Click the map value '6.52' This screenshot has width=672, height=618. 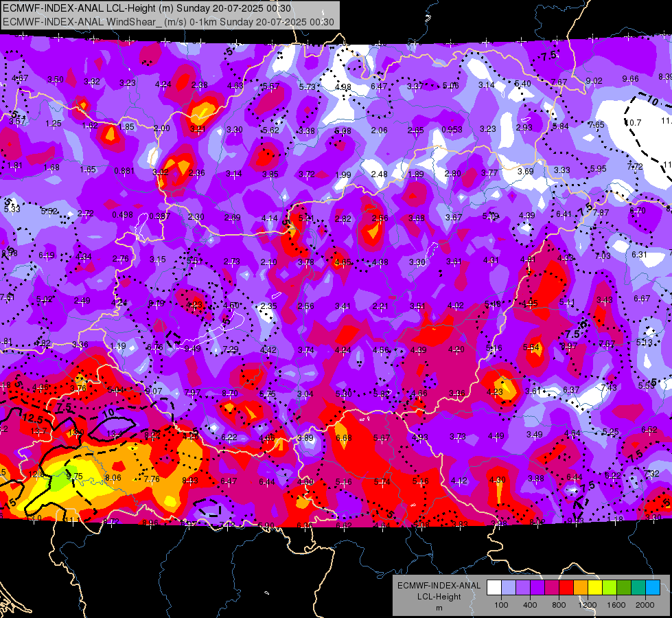click(x=649, y=429)
